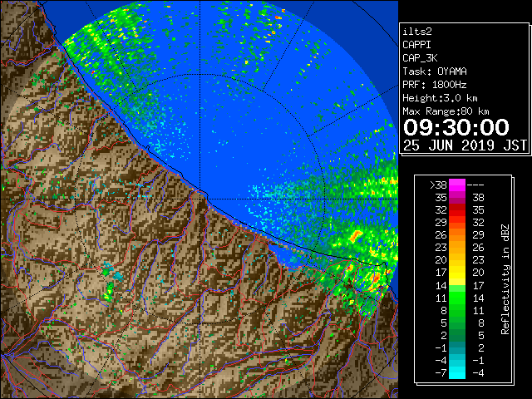This screenshot has height=399, width=532.
Task: Click the '-7' legend value
Action: pos(441,373)
